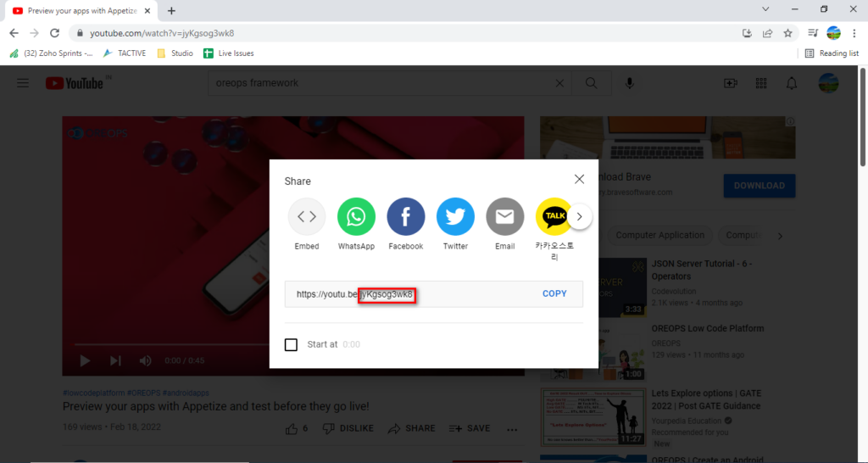Click the Embed share icon
The image size is (868, 463).
point(307,216)
